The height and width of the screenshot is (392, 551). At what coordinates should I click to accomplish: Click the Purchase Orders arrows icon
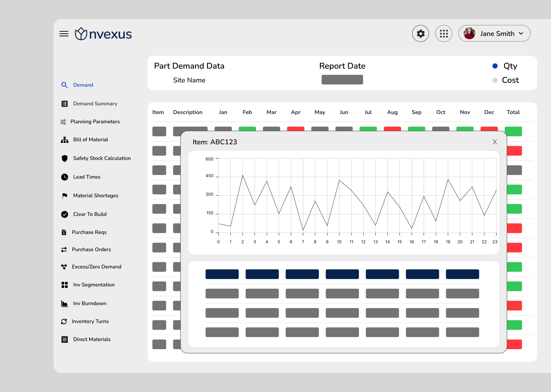point(64,250)
